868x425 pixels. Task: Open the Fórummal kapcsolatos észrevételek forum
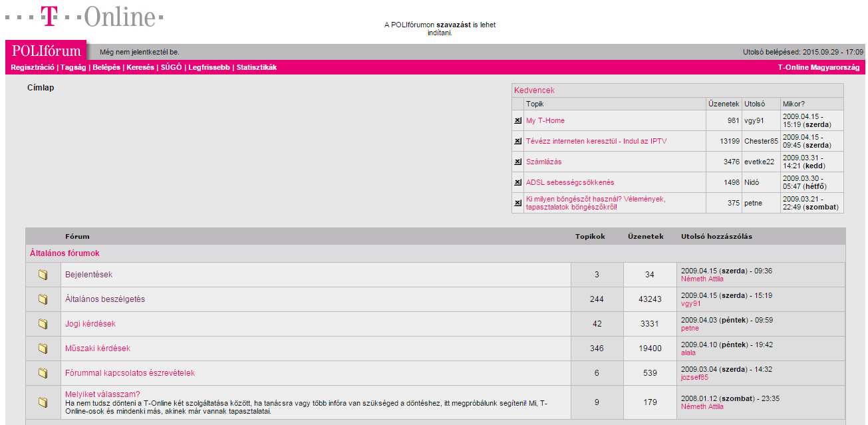130,373
